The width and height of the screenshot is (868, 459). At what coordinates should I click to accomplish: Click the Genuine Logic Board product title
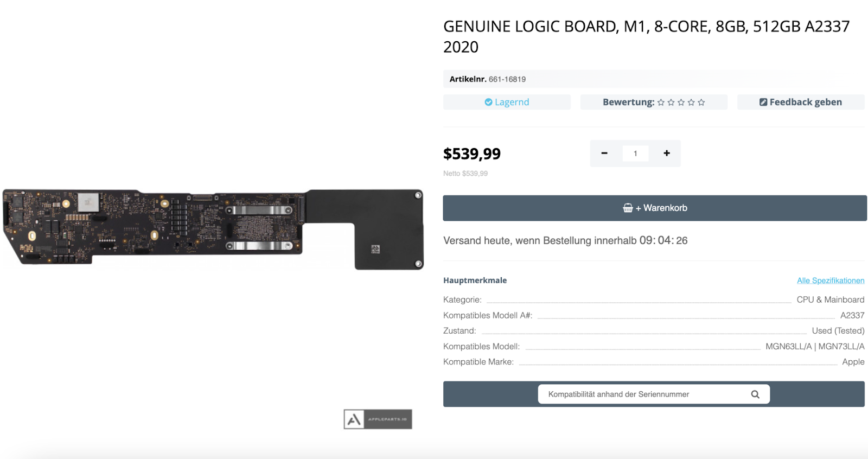[646, 36]
